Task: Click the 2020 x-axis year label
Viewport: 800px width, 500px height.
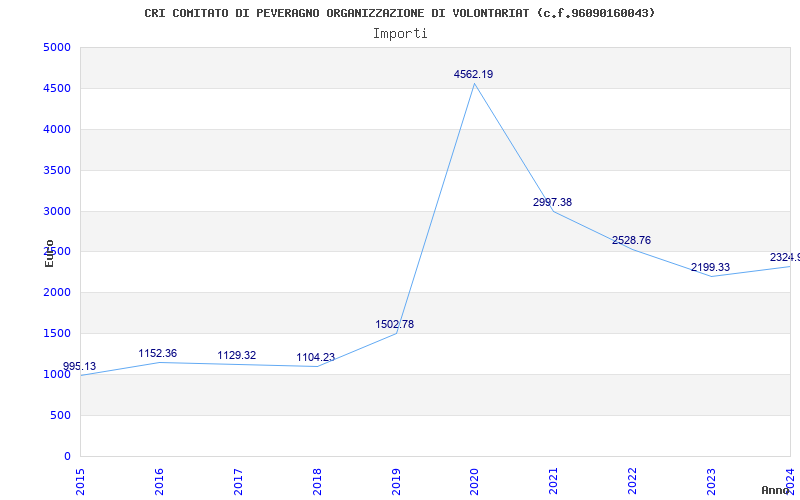Action: tap(474, 482)
